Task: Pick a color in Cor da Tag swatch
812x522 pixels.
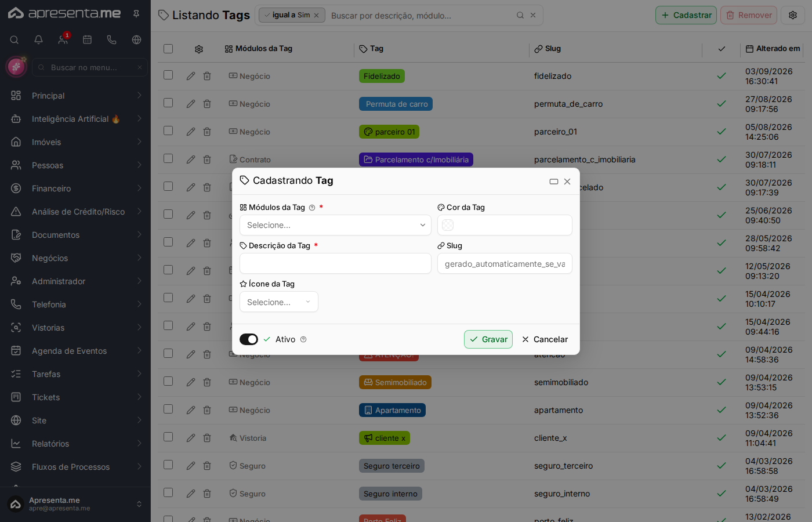Action: click(x=448, y=225)
